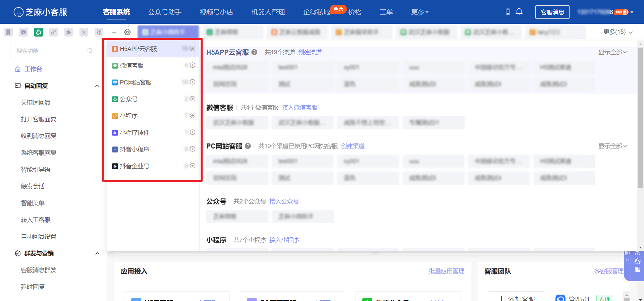Screen dimensions: 644x301
Task: Click 创建渠道 link next to H5APP云客服
Action: coord(310,52)
